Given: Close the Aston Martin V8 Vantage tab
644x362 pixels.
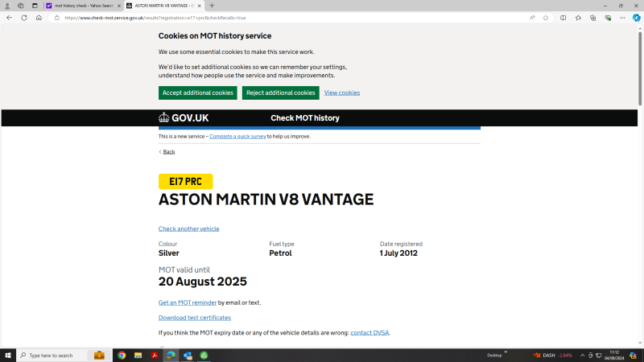Looking at the screenshot, I should point(199,6).
